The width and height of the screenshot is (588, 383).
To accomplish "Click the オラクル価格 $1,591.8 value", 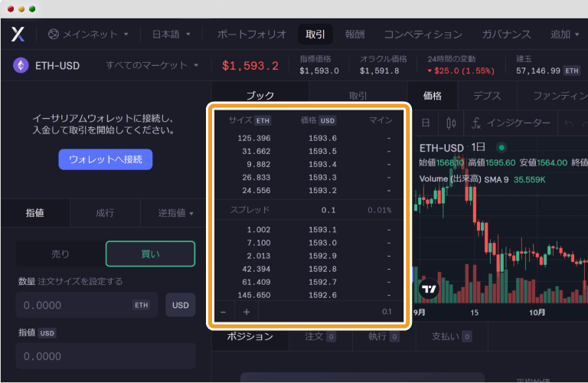I will pyautogui.click(x=380, y=71).
